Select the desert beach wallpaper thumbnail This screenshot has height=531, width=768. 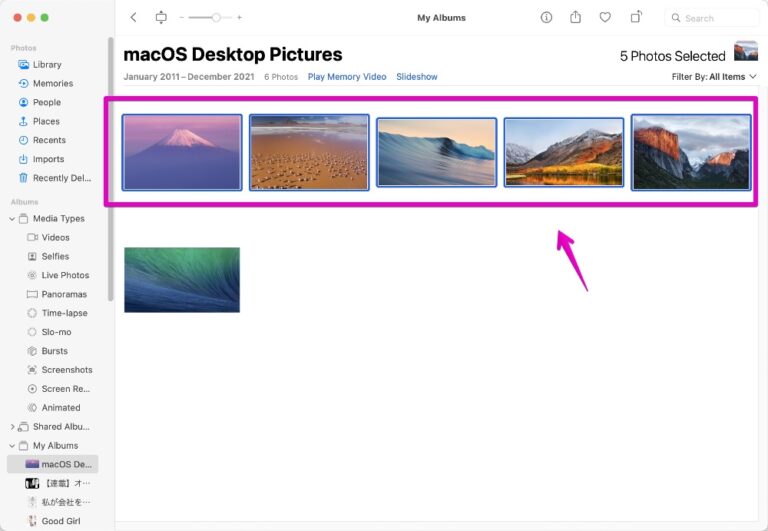309,152
